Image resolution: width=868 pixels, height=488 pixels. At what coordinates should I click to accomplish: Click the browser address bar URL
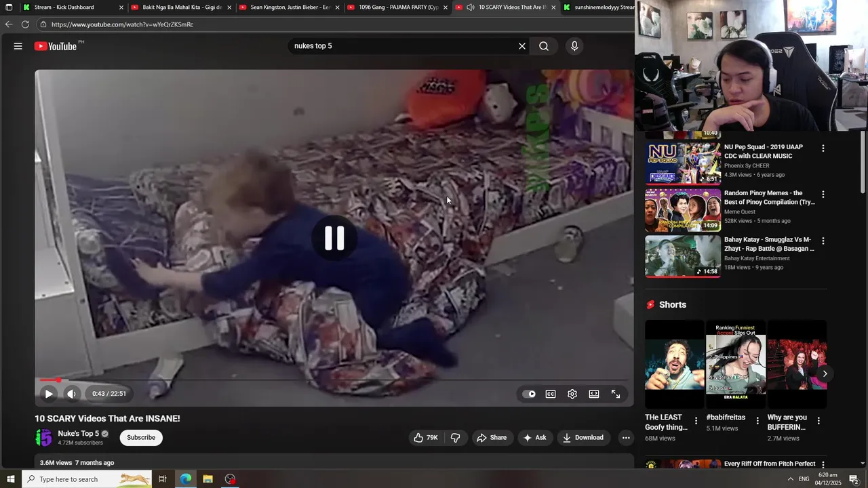coord(123,24)
